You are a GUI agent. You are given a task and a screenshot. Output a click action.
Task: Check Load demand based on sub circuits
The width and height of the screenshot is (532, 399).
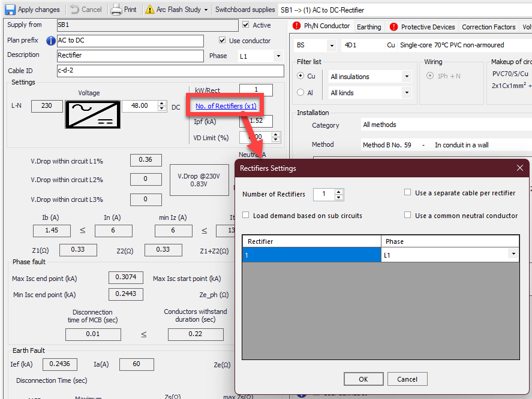click(246, 216)
